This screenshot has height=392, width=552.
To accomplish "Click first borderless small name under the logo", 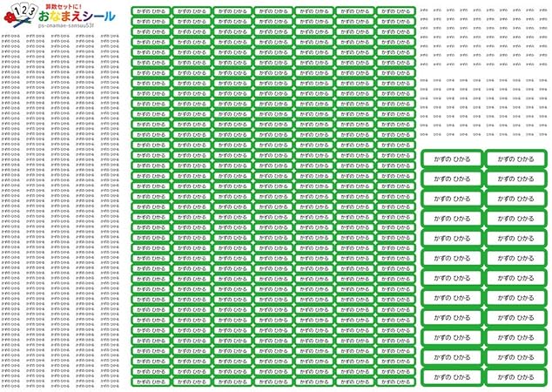I will coord(11,37).
